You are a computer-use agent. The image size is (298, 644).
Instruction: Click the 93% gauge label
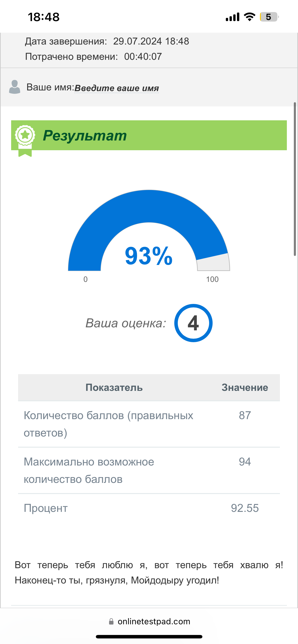pyautogui.click(x=149, y=256)
